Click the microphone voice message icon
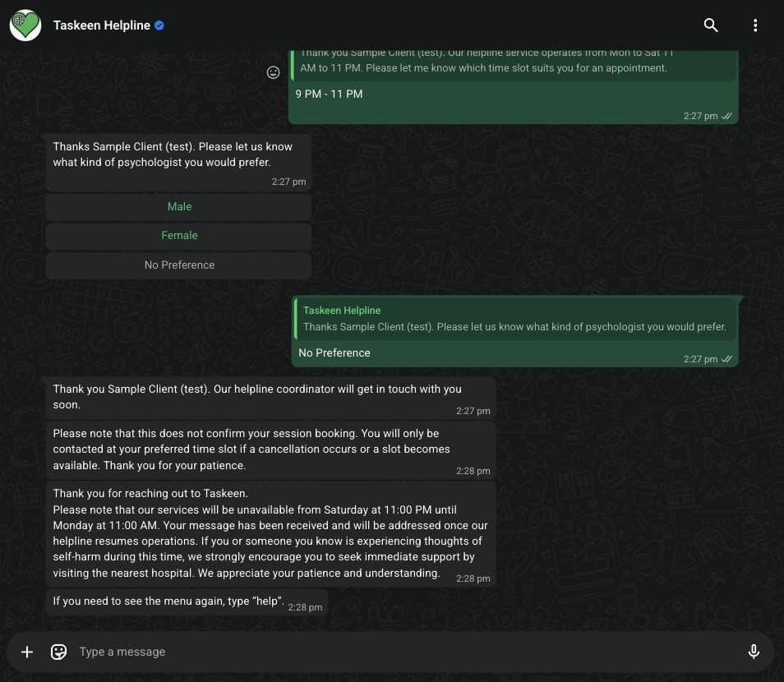 coord(754,652)
